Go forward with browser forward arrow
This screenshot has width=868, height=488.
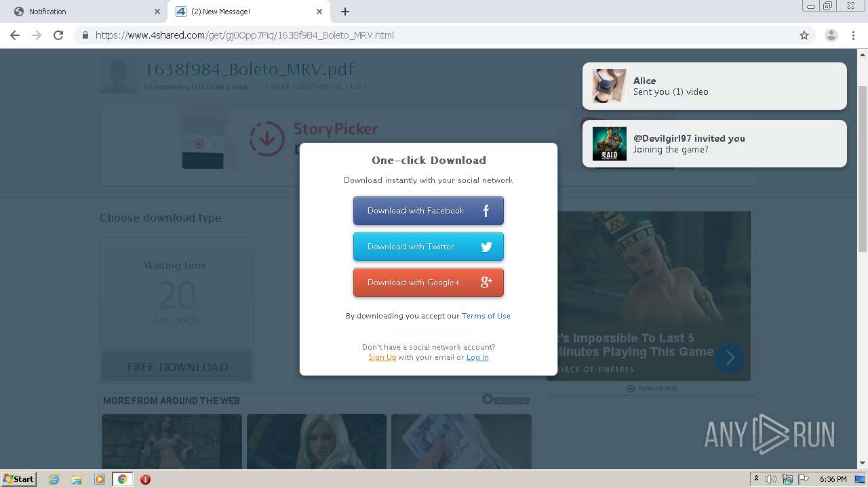point(37,35)
